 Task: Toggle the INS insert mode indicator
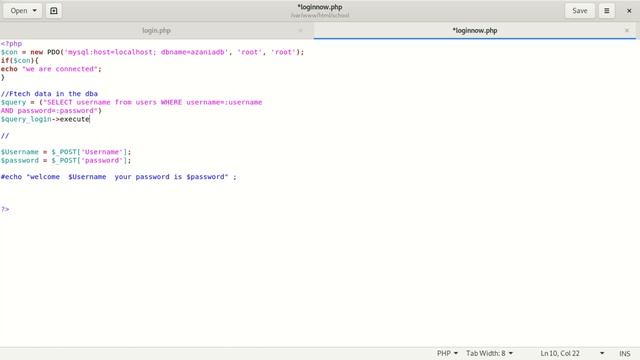(x=624, y=353)
